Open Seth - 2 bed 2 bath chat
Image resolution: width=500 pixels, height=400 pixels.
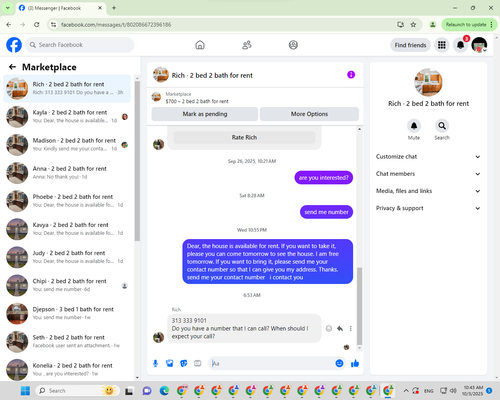click(x=67, y=341)
